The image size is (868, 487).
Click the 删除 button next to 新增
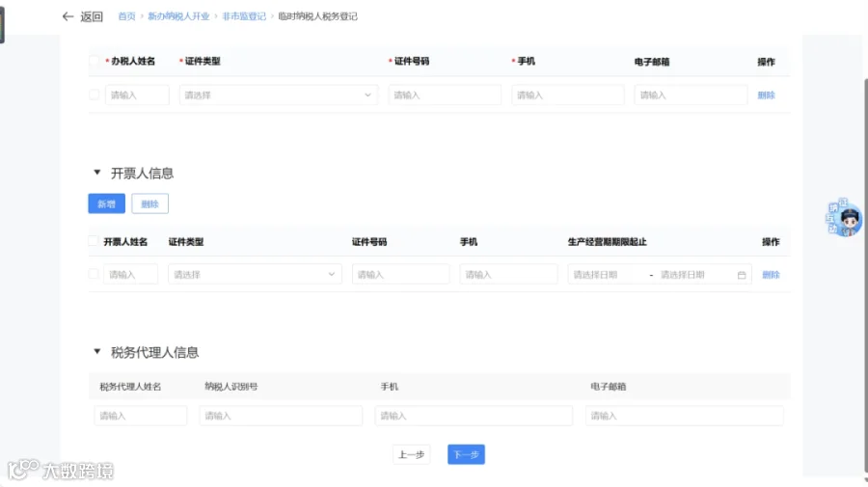(x=150, y=203)
